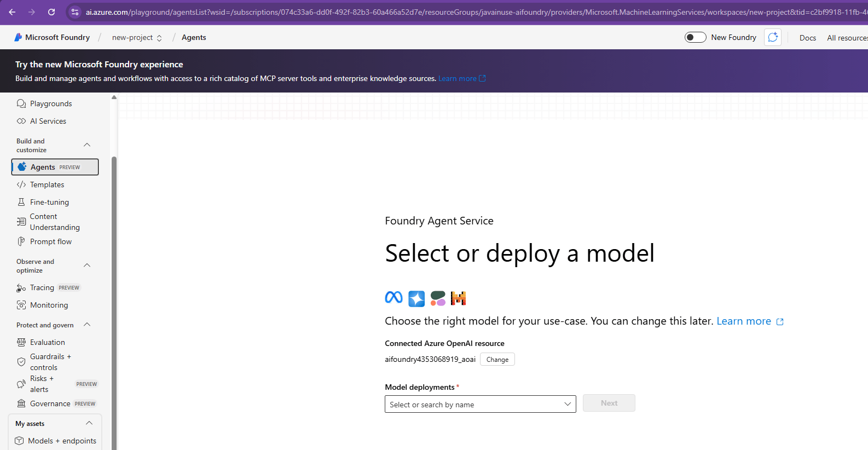Click the Models + endpoints cube icon

pos(19,441)
